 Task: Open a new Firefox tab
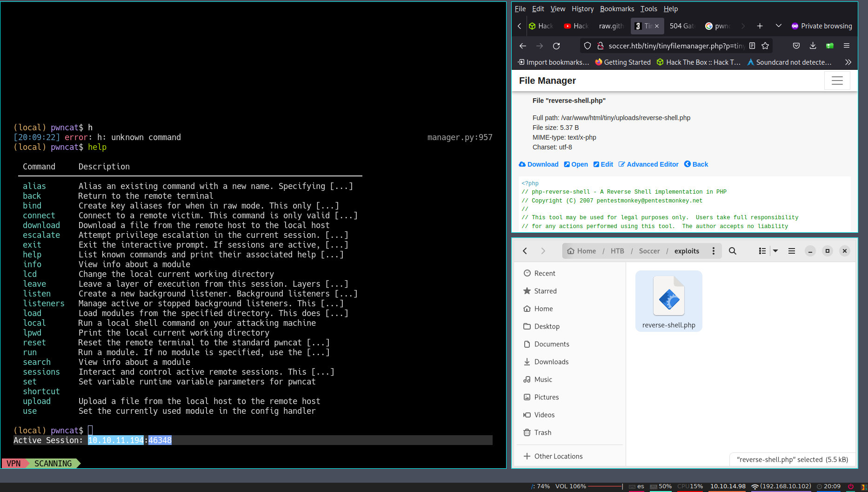[x=760, y=26]
